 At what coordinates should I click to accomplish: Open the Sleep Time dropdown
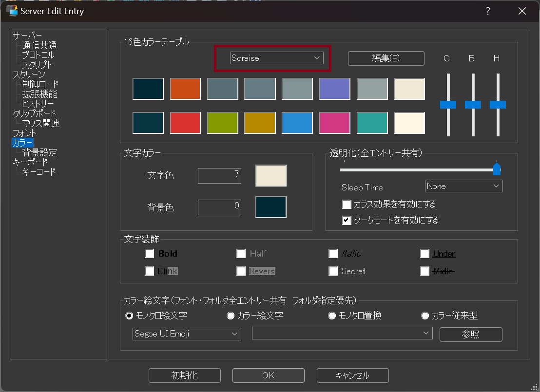(463, 186)
